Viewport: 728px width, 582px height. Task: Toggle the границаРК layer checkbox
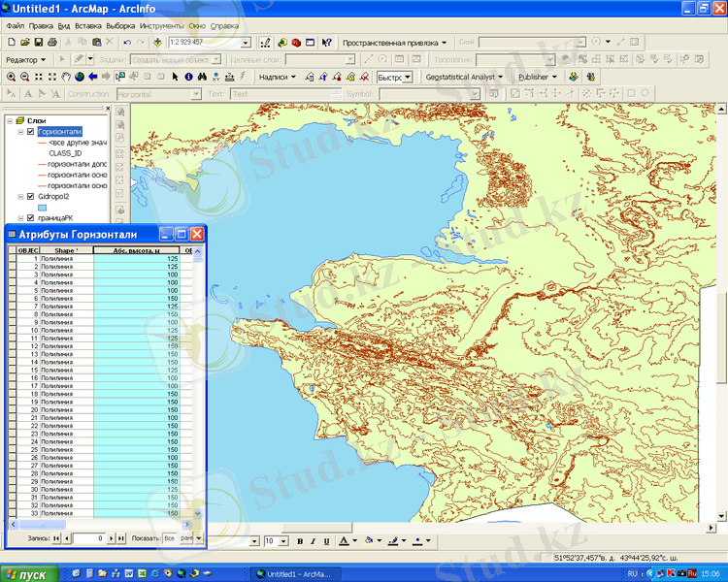(x=30, y=218)
